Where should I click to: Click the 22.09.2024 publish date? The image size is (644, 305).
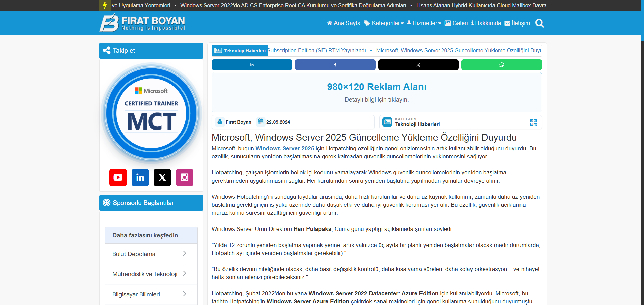pos(278,122)
